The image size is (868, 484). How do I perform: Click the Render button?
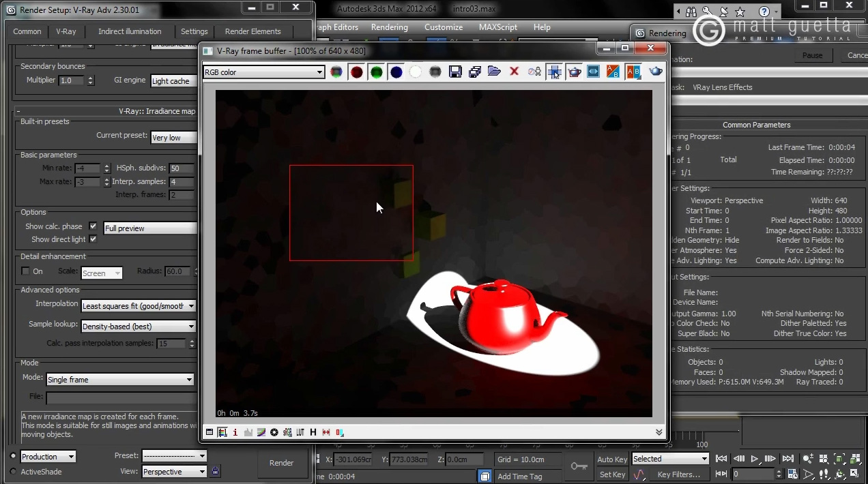click(x=281, y=463)
